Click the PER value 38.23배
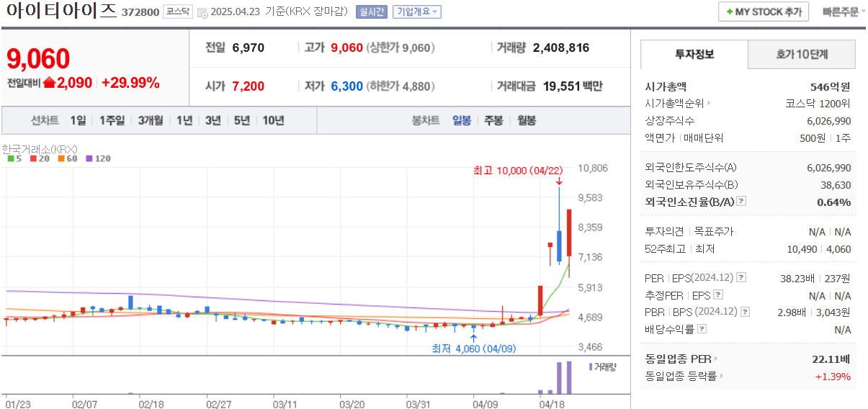 click(797, 278)
